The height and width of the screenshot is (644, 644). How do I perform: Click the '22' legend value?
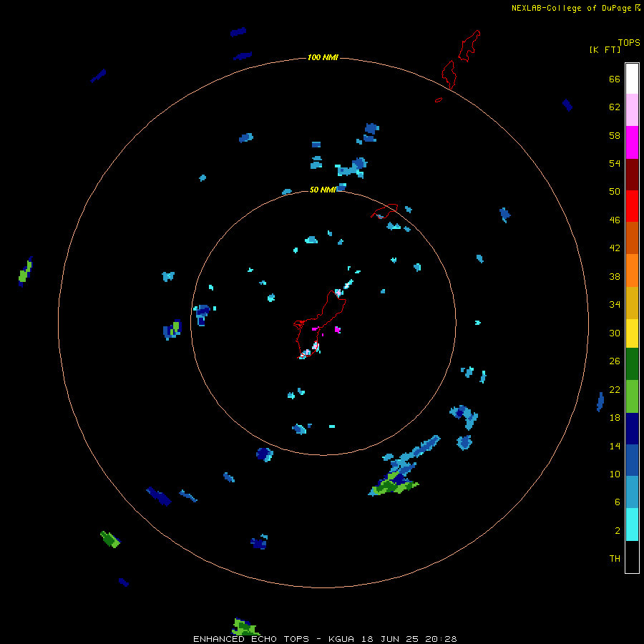[x=615, y=389]
